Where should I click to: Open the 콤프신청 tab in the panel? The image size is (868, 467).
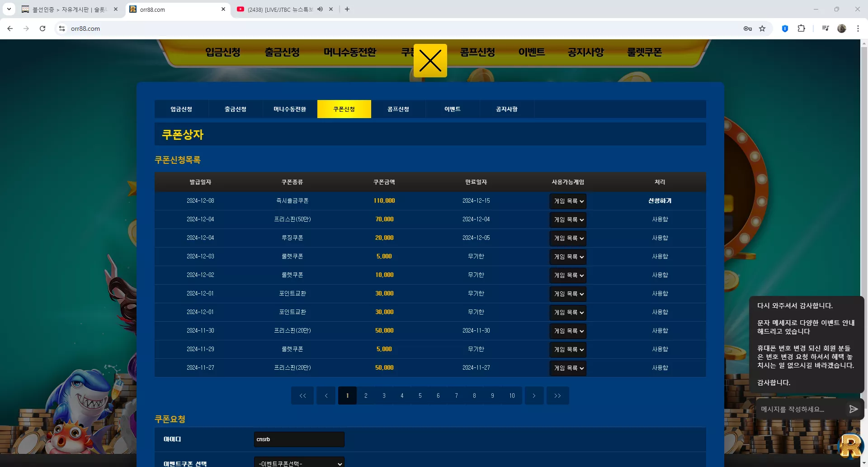398,109
